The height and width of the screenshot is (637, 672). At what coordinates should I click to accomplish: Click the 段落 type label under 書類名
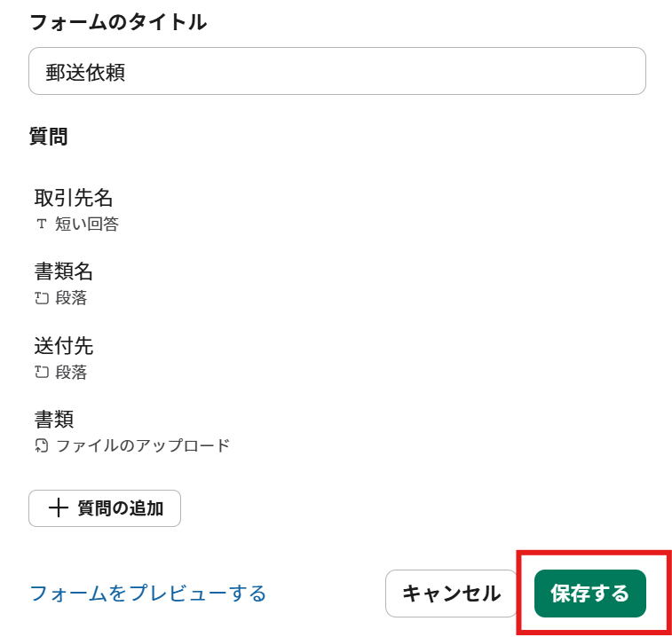(71, 299)
